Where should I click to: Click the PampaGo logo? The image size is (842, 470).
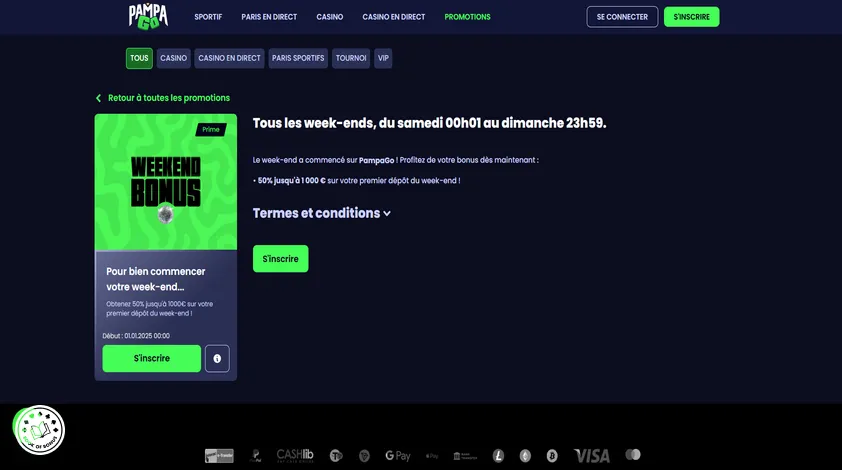[x=148, y=16]
